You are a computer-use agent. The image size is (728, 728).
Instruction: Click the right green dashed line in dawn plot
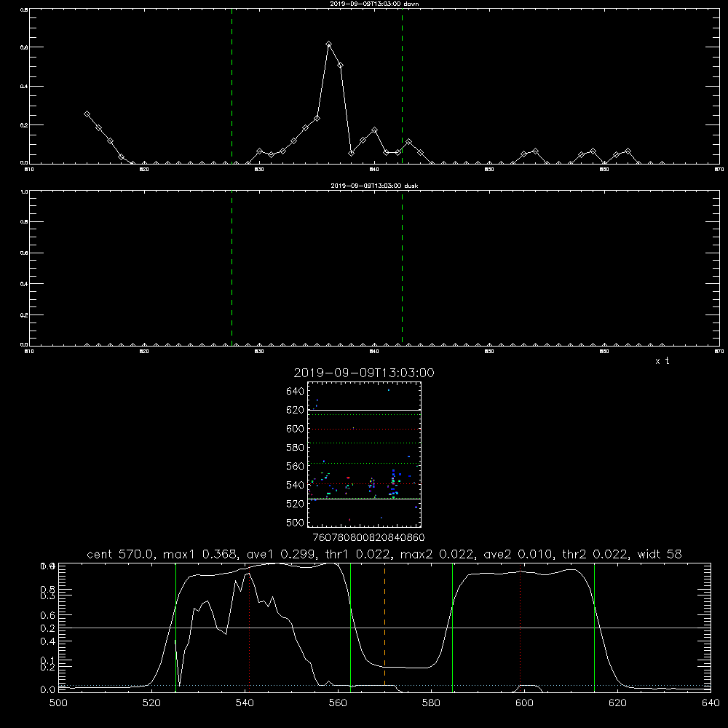click(402, 88)
